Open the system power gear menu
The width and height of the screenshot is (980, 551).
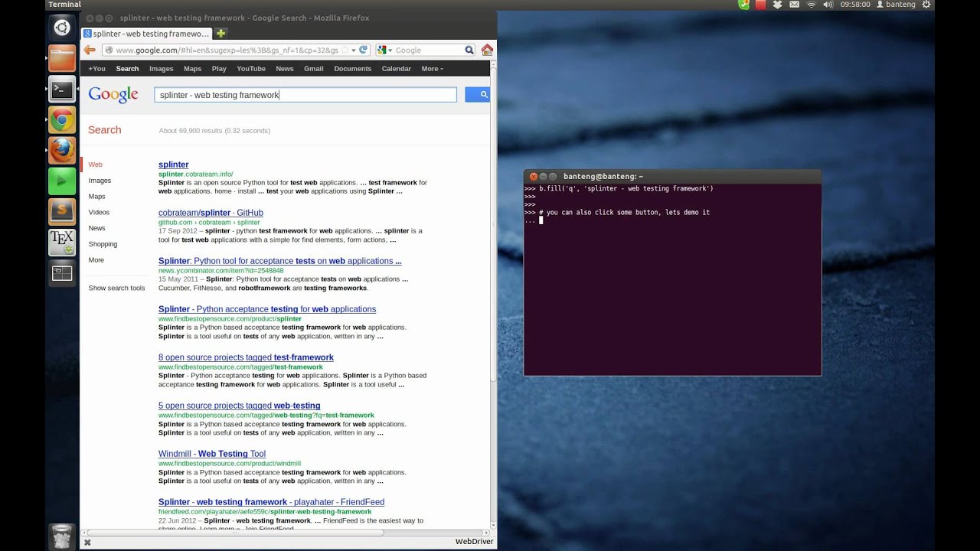point(928,5)
